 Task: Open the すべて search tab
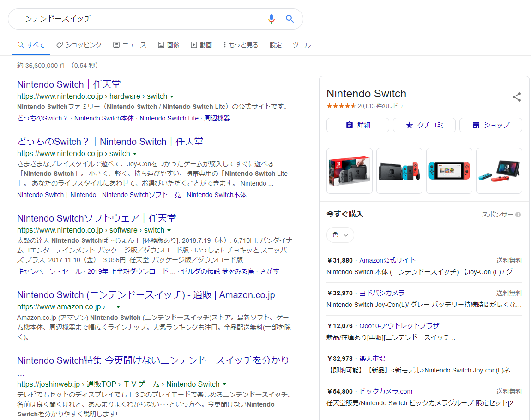[x=31, y=45]
